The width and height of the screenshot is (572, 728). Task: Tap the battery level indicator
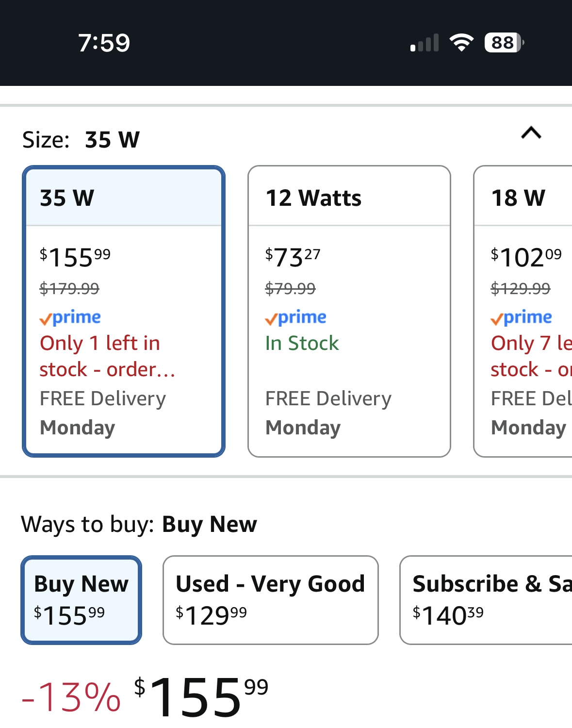pos(505,43)
